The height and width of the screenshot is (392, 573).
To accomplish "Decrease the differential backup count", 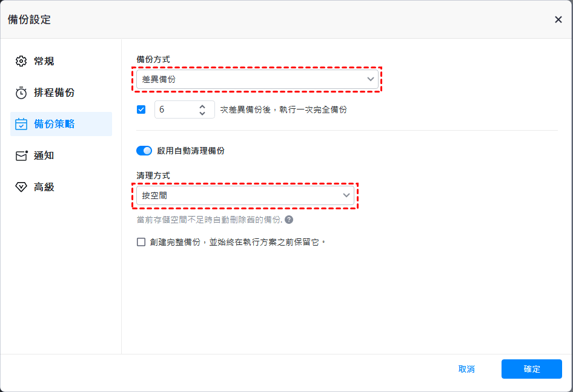I will tap(202, 113).
